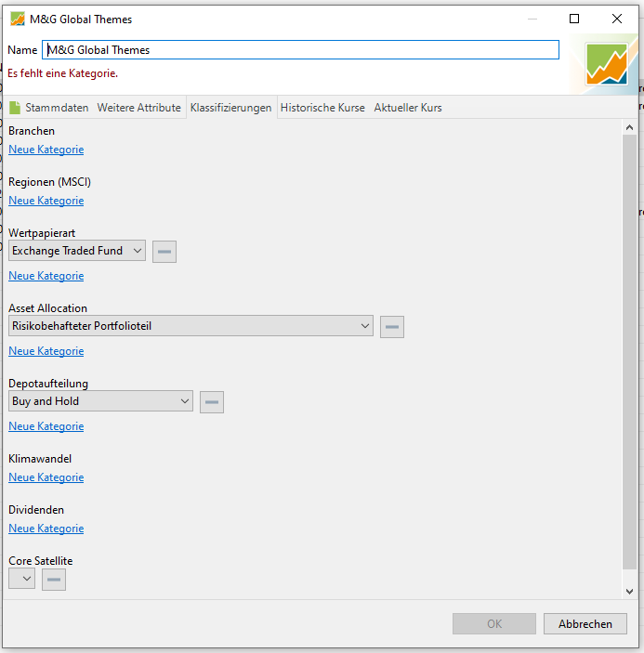The height and width of the screenshot is (653, 644).
Task: Switch to the Weitere Attribute tab
Action: (138, 108)
